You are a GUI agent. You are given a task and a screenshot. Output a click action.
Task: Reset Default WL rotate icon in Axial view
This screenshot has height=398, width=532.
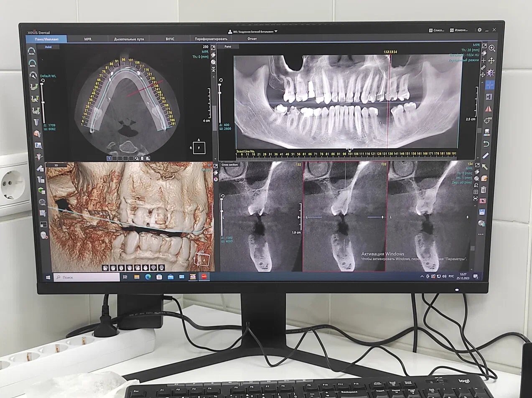43,80
